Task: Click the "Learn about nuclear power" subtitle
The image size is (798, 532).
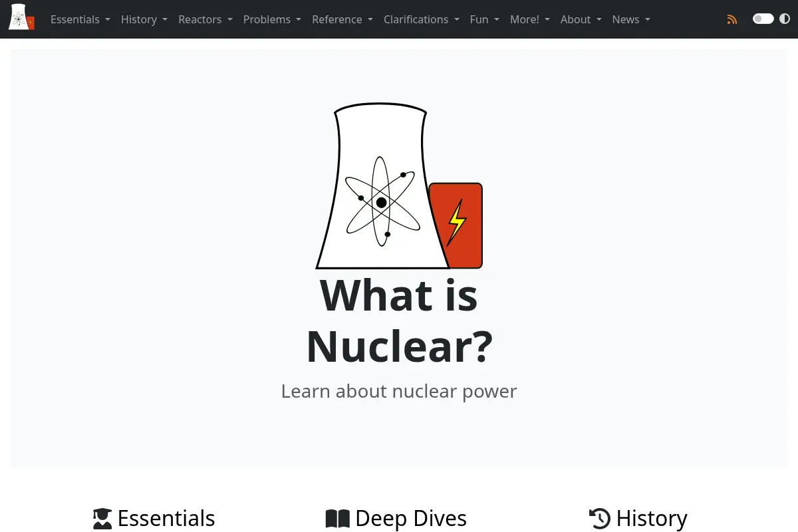Action: click(x=399, y=391)
